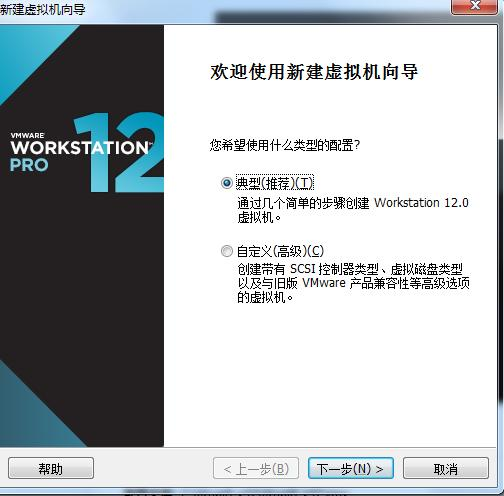This screenshot has width=504, height=496.
Task: Click the Workstation 12.0 typical description text
Action: [353, 210]
